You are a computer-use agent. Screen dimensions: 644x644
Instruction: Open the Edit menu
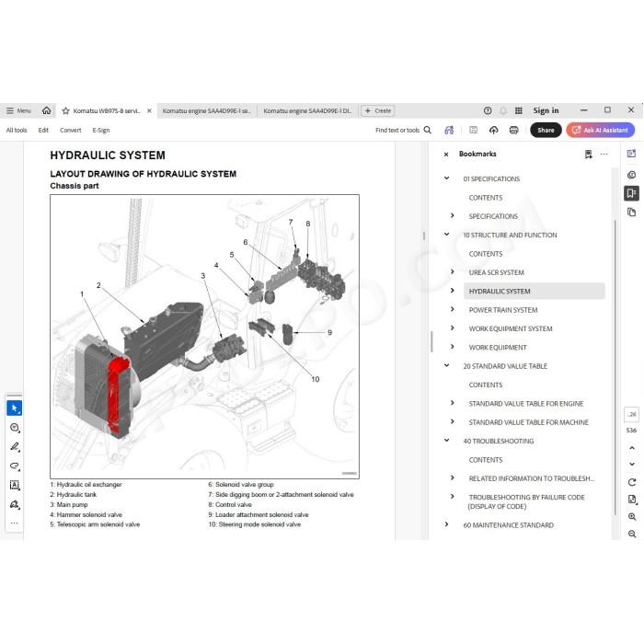[x=43, y=131]
